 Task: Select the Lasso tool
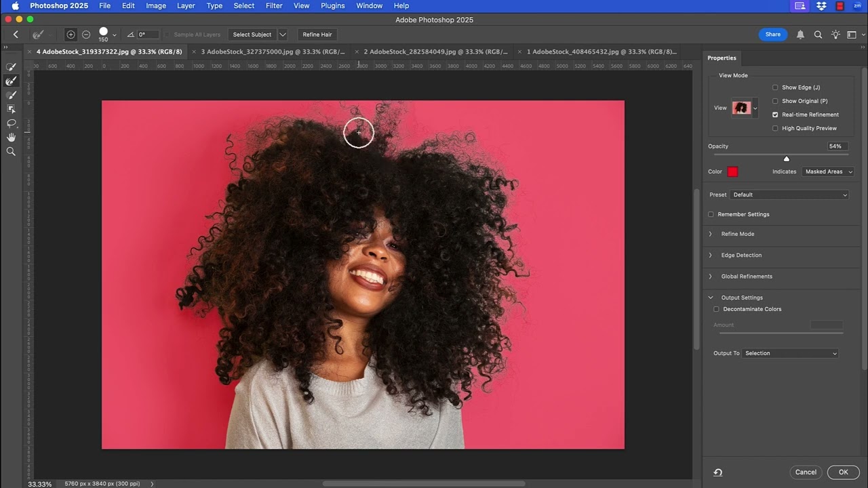[x=11, y=123]
